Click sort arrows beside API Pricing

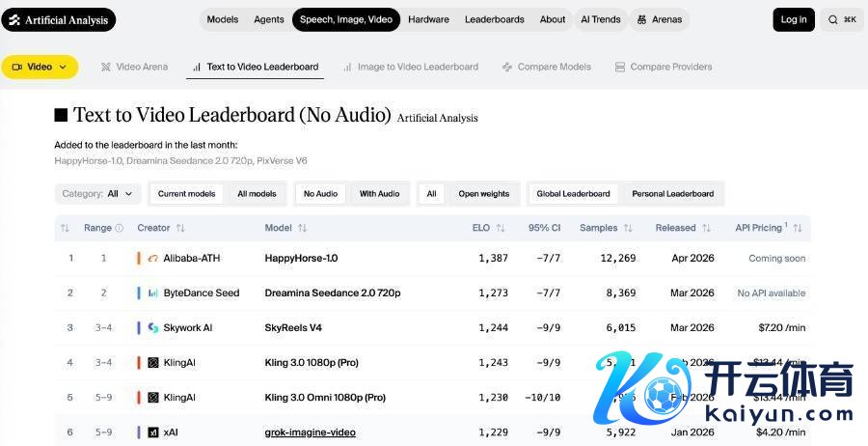pyautogui.click(x=798, y=229)
